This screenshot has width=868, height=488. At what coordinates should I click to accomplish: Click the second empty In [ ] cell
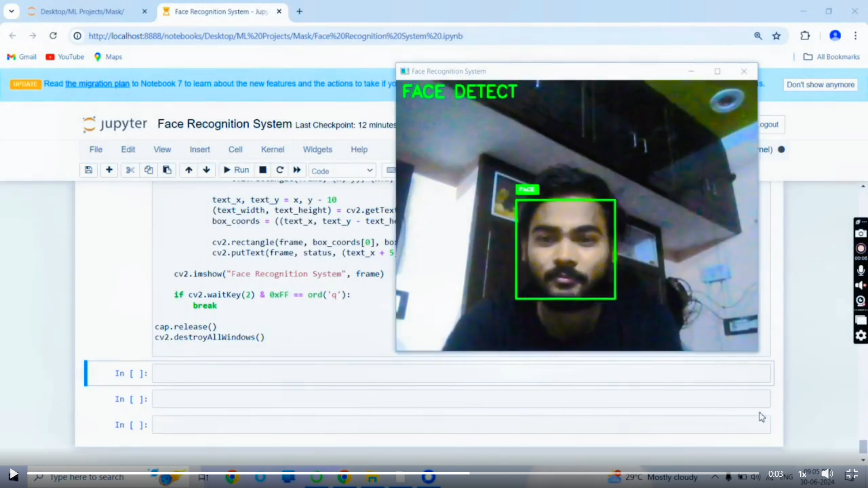[461, 399]
